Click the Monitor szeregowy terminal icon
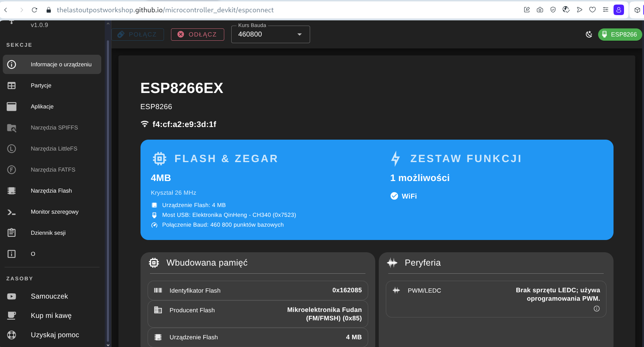The height and width of the screenshot is (347, 644). [x=12, y=212]
